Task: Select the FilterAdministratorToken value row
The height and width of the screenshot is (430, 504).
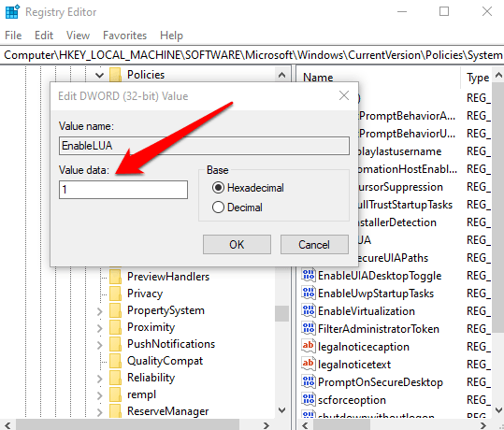Action: (379, 329)
